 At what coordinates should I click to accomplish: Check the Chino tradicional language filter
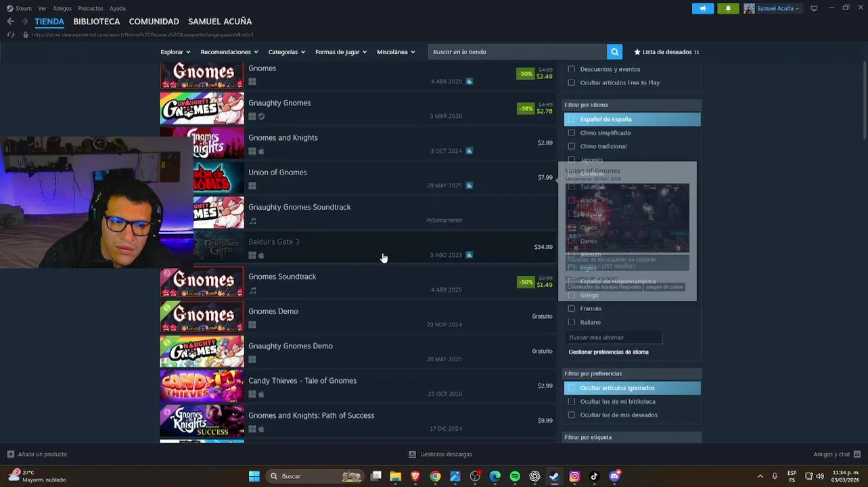click(572, 146)
